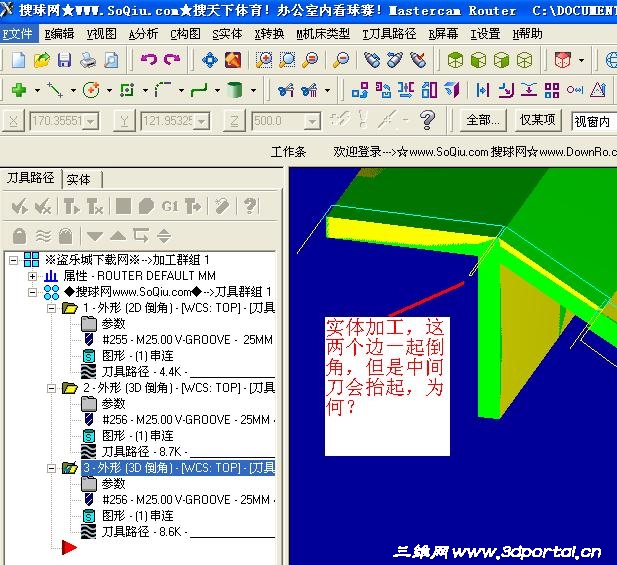Click the Move insert arrow down icon
This screenshot has height=565, width=617.
click(95, 236)
